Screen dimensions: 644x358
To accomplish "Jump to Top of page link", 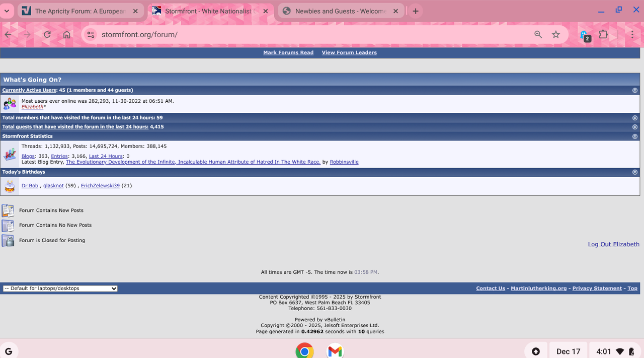I will [632, 289].
